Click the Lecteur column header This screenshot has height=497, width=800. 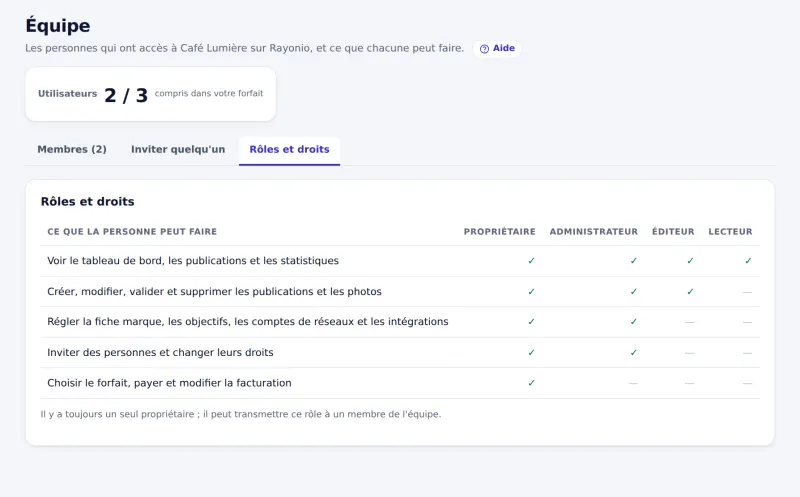pyautogui.click(x=730, y=232)
